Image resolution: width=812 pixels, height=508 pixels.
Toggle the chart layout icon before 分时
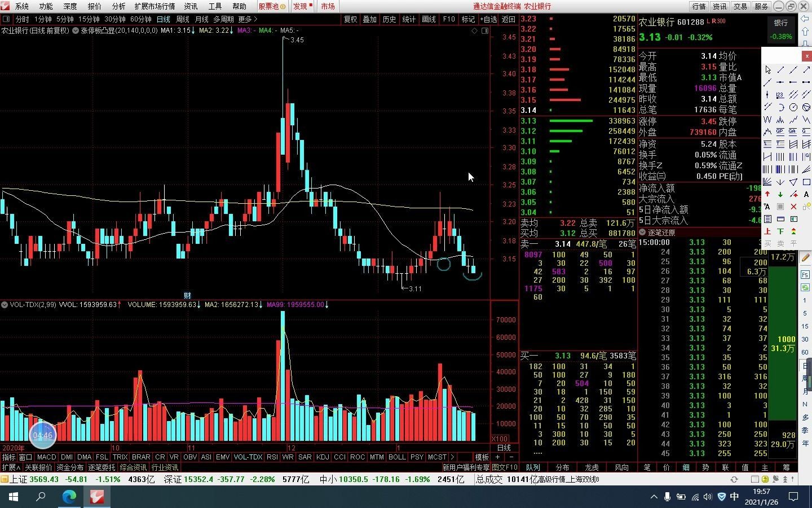tap(6, 19)
